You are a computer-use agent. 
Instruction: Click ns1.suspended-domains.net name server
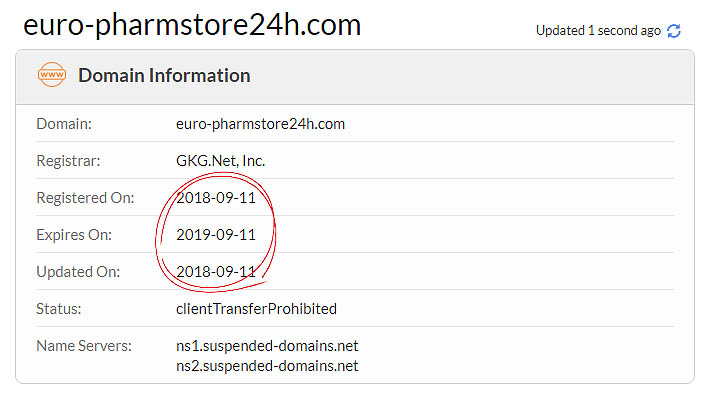267,346
